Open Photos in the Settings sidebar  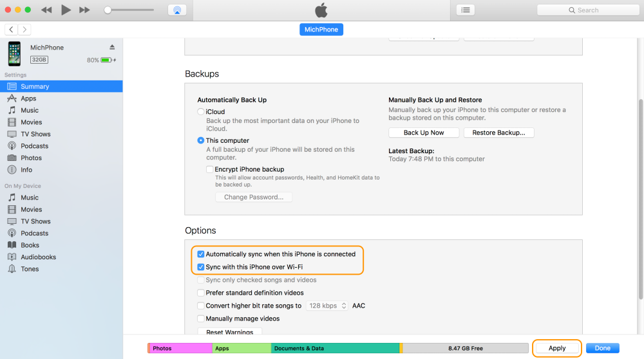31,158
